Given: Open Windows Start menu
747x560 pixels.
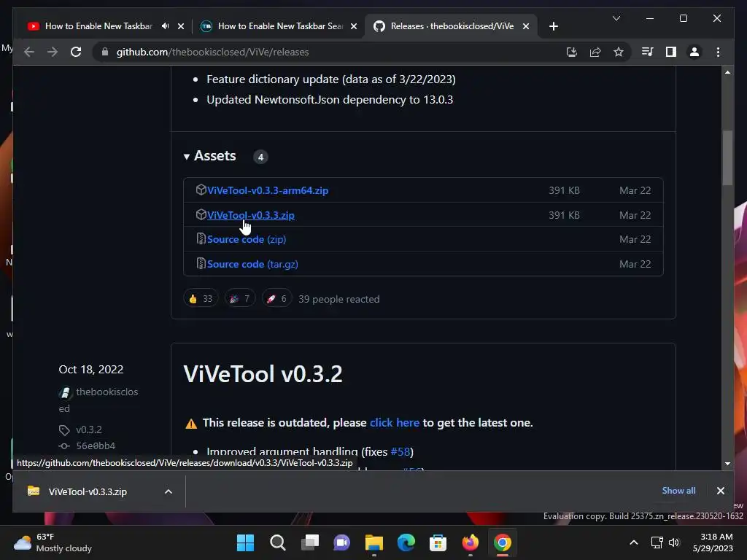Looking at the screenshot, I should tap(245, 542).
